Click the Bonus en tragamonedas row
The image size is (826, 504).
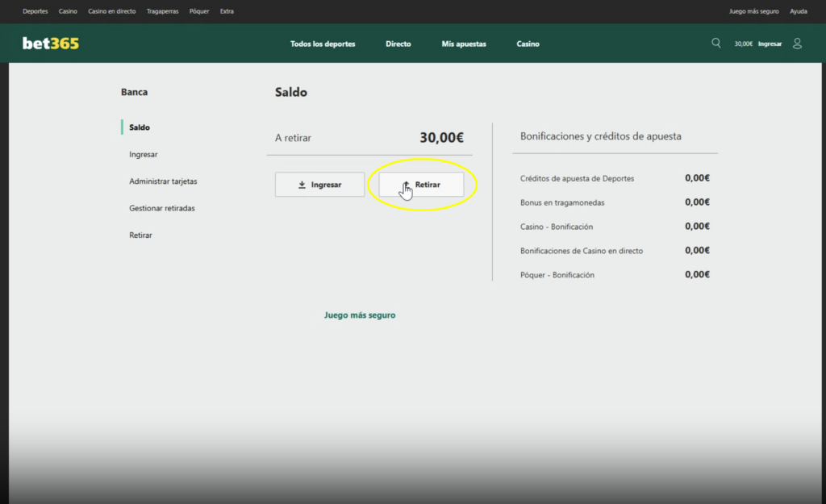615,202
